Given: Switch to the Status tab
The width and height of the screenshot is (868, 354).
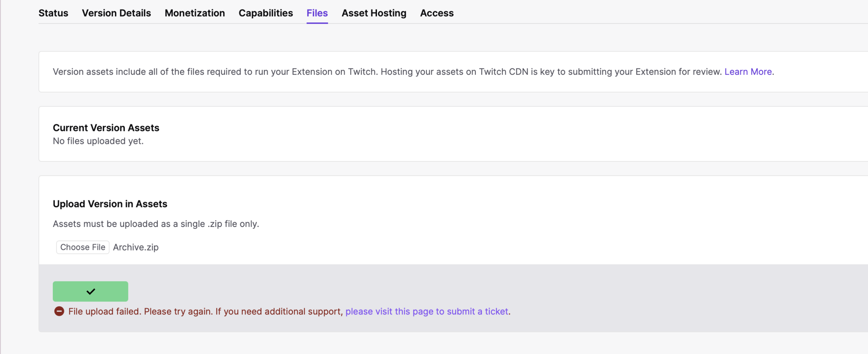Looking at the screenshot, I should [53, 13].
